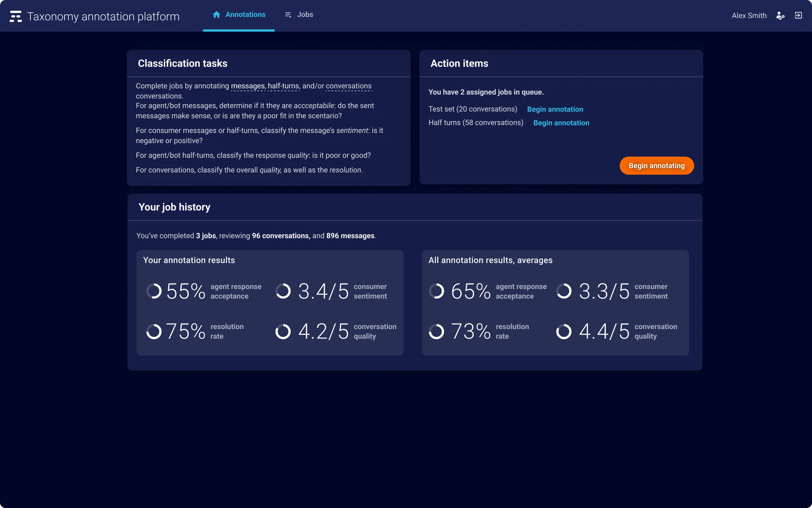Click your 55% agent response acceptance ring
Image resolution: width=812 pixels, height=508 pixels.
pyautogui.click(x=154, y=291)
